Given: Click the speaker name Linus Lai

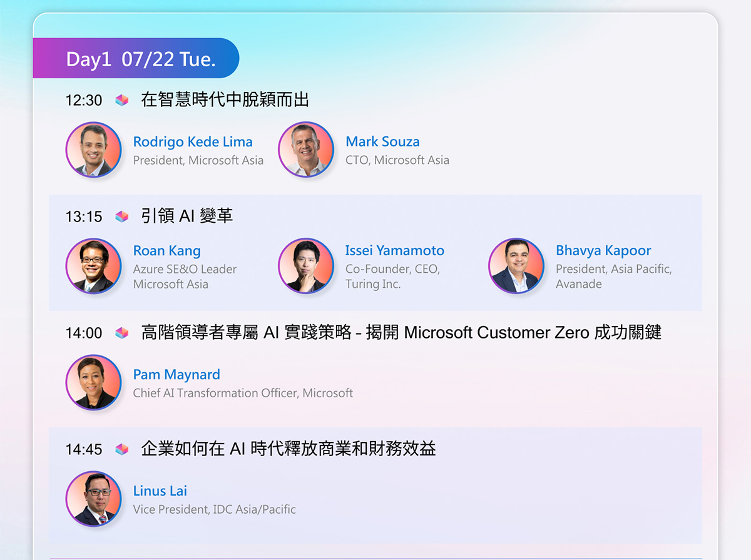Looking at the screenshot, I should point(160,491).
